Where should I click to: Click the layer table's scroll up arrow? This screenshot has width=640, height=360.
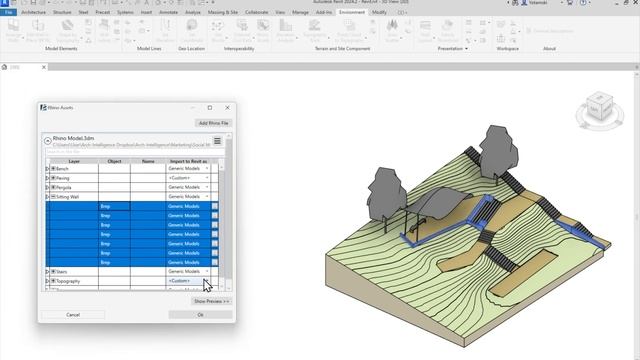(221, 167)
